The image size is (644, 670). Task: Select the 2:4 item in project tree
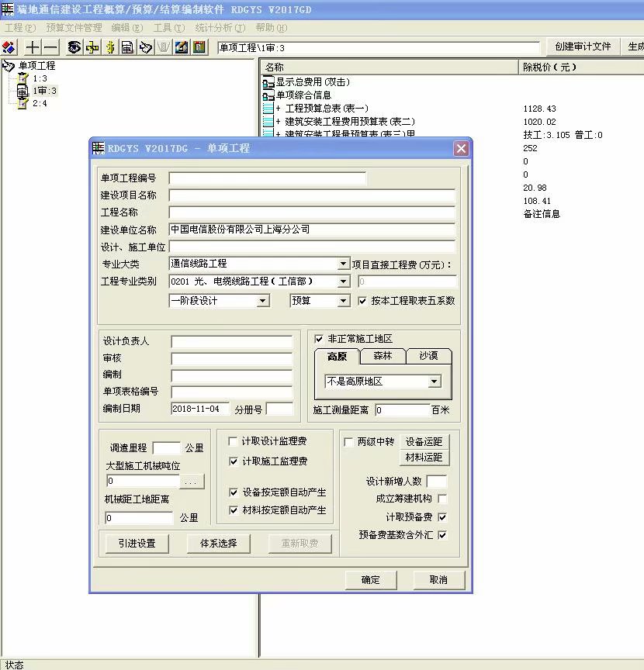(x=40, y=103)
